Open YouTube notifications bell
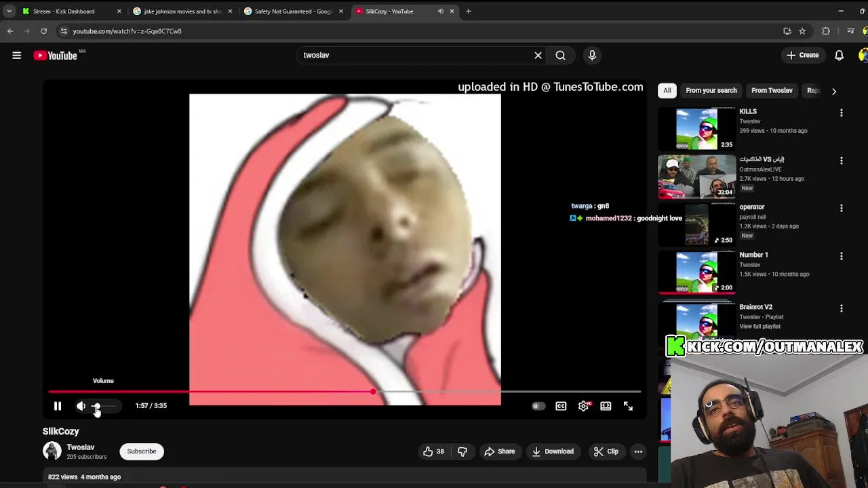Screen dimensions: 868x488 [x=839, y=56]
